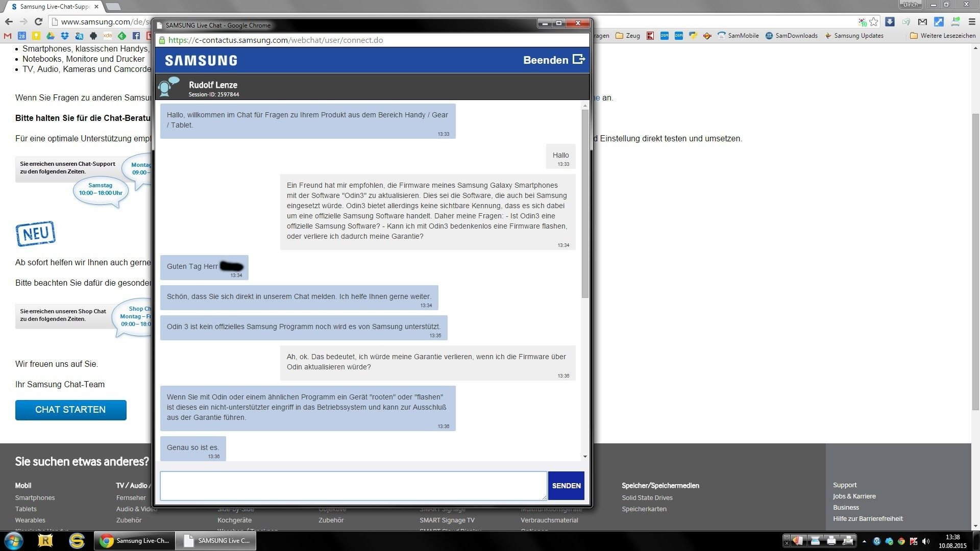Open Jobs & Karriere footer link
Image resolution: width=980 pixels, height=551 pixels.
pos(854,496)
